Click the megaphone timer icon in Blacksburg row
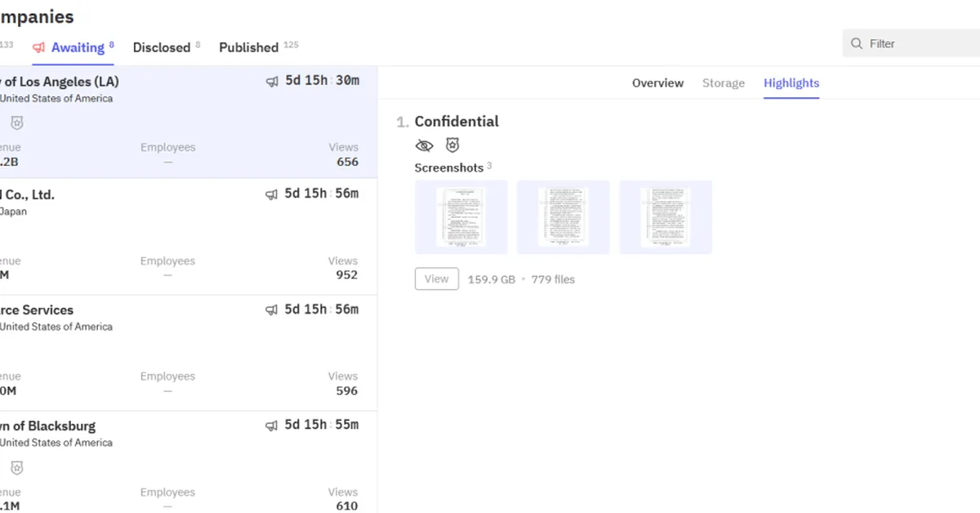The height and width of the screenshot is (513, 980). point(272,426)
